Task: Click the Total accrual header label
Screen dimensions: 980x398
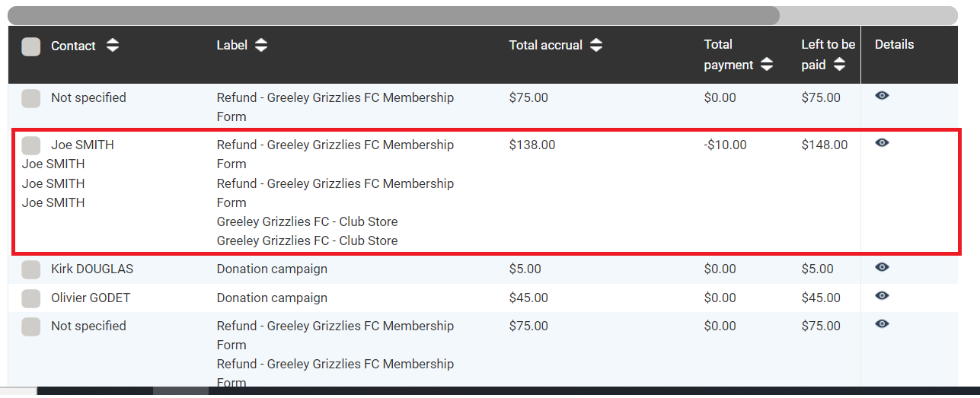Action: [x=545, y=46]
